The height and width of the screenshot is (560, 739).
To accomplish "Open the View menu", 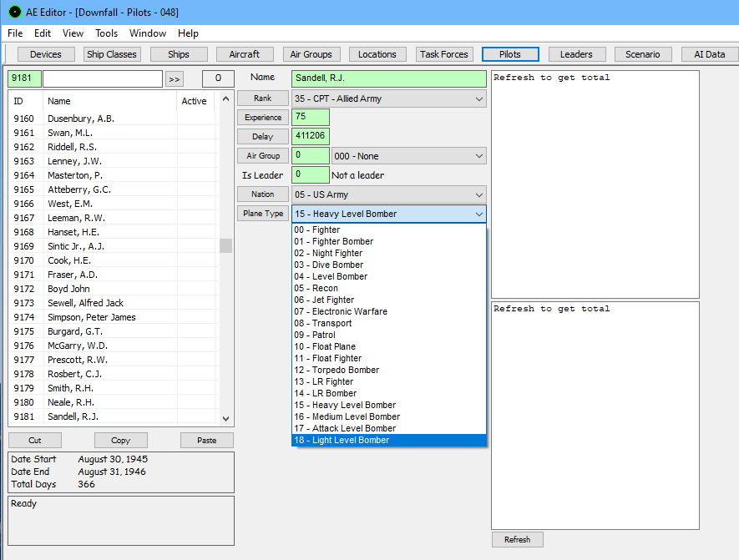I will 73,33.
